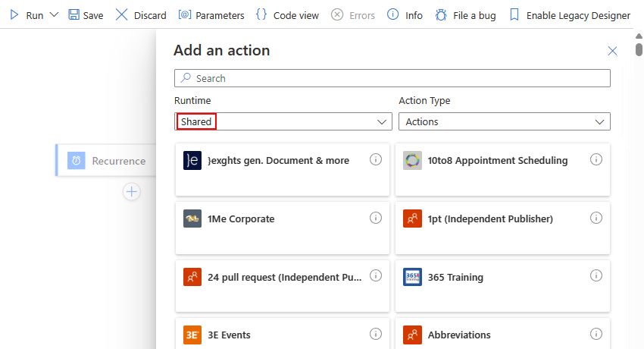The width and height of the screenshot is (644, 349).
Task: Select the 10to8 Appointment Scheduling connector icon
Action: 412,160
